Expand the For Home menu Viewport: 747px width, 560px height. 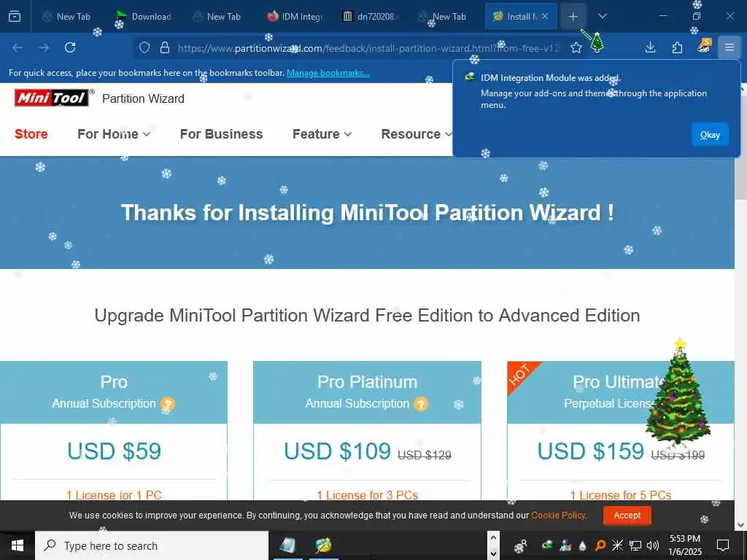click(114, 134)
